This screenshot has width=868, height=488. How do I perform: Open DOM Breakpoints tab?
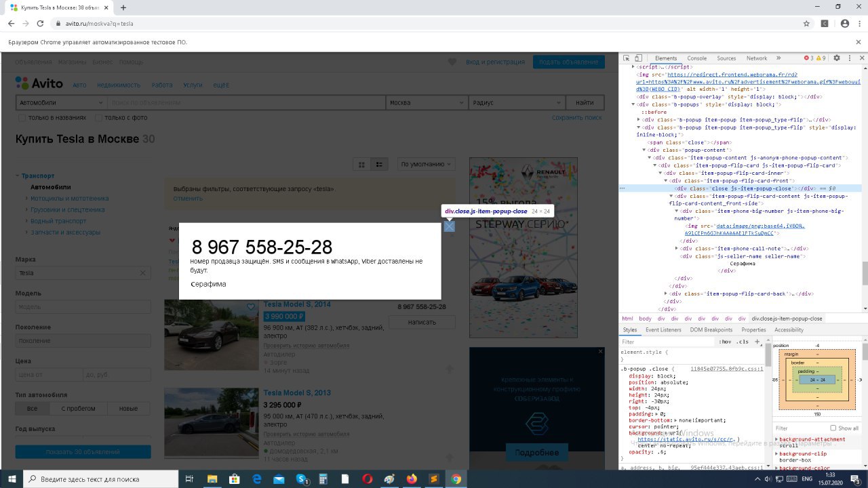pos(711,330)
